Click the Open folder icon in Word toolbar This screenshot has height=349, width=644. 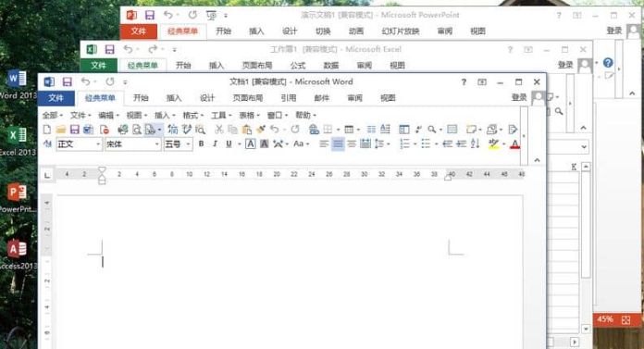tap(61, 130)
